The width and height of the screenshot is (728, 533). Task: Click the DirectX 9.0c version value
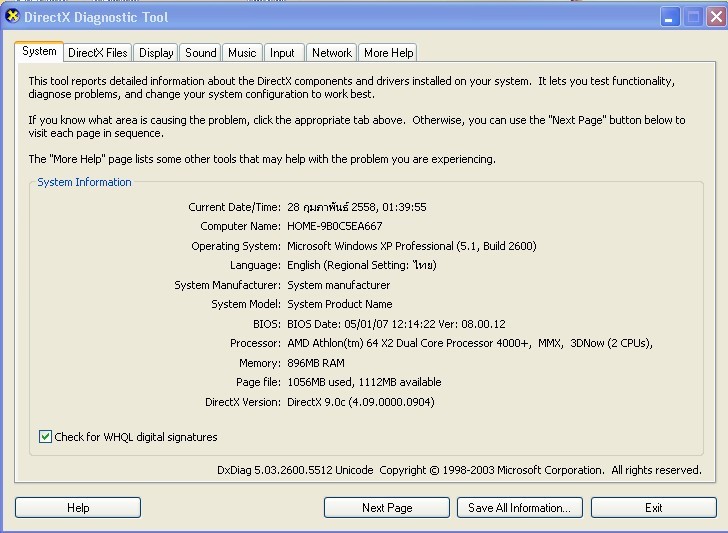361,402
